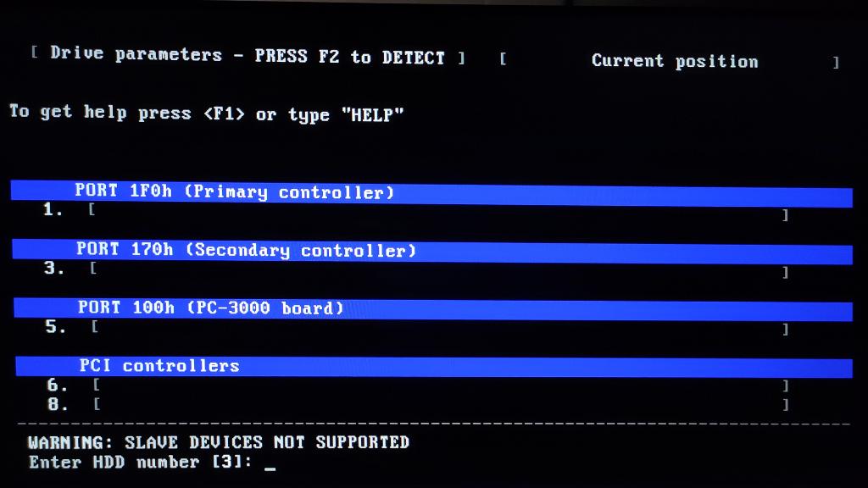Select the PORT 1F0h Primary controller bar

431,194
